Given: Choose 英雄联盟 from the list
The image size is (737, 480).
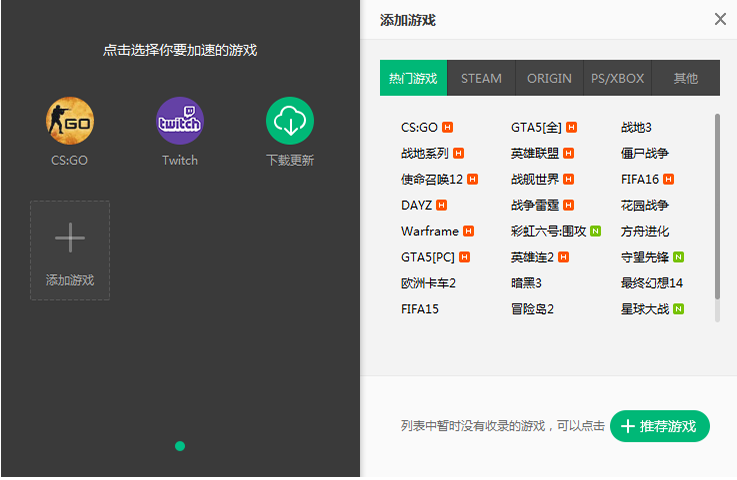Looking at the screenshot, I should coord(535,153).
